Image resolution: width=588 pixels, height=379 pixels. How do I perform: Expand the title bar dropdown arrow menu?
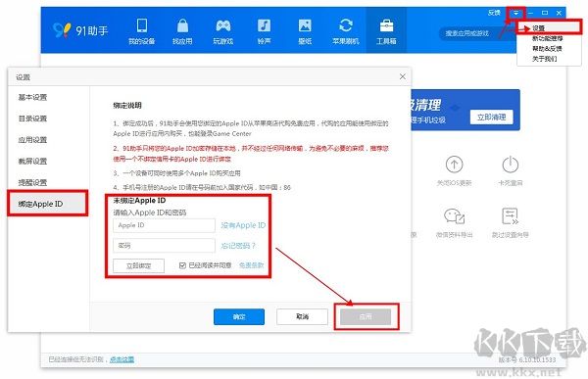[516, 13]
